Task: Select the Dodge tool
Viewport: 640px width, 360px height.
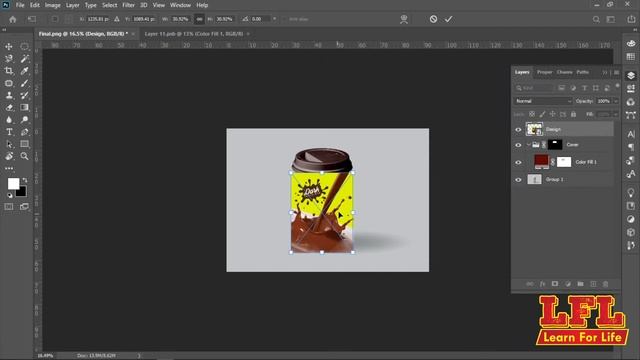Action: (24, 120)
